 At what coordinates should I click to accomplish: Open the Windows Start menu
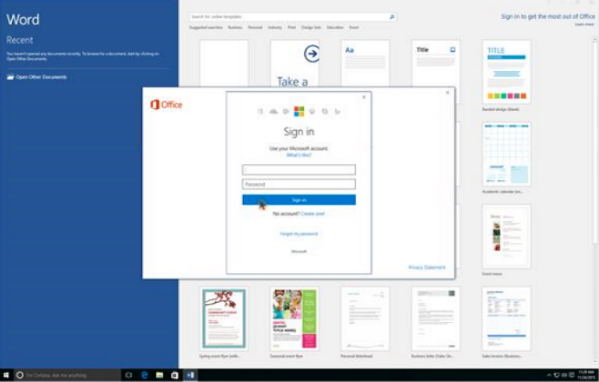pos(6,375)
